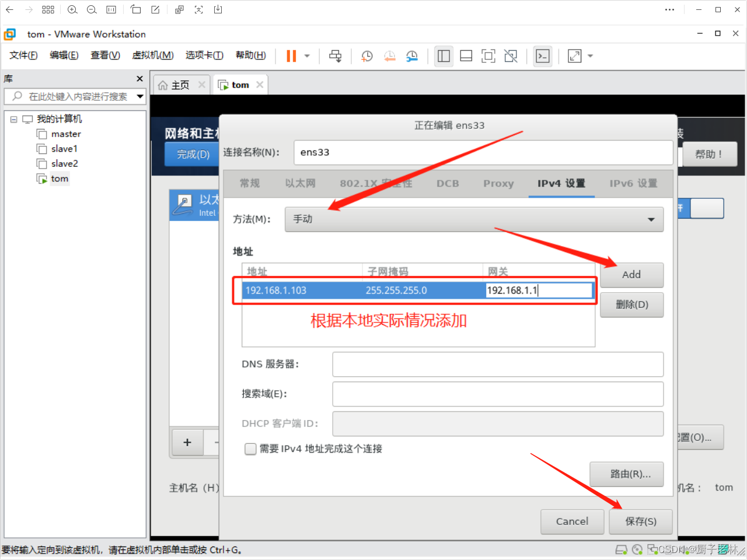Viewport: 747px width, 560px height.
Task: Check 需要 IPv4 地址完成这个连接 checkbox
Action: pos(250,449)
